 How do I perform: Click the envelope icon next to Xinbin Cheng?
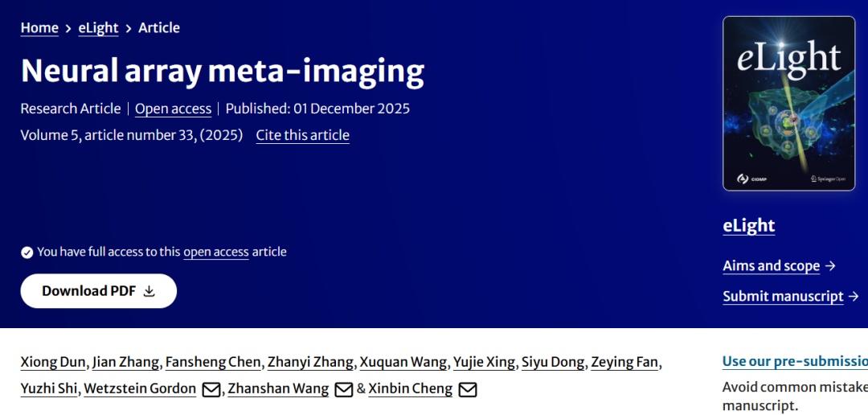pos(467,389)
